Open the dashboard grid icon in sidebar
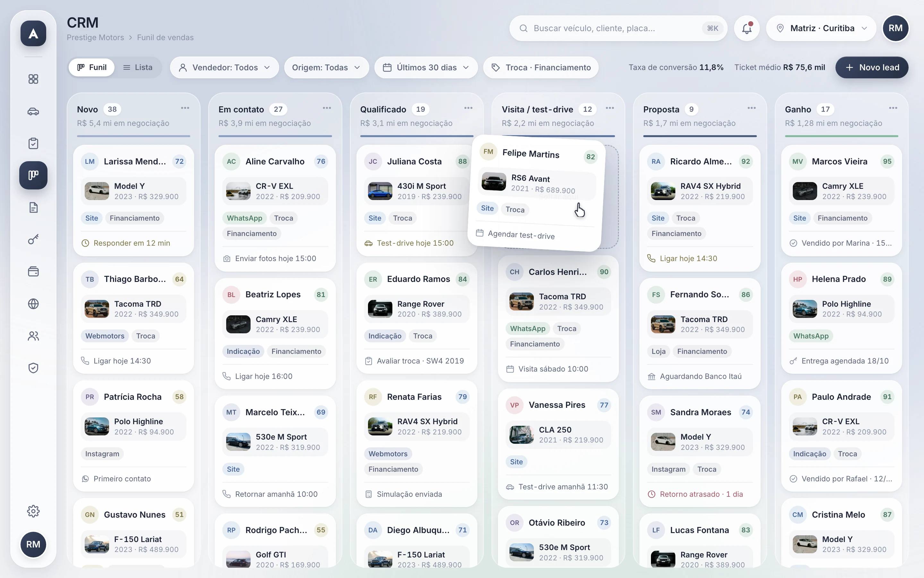 click(33, 79)
